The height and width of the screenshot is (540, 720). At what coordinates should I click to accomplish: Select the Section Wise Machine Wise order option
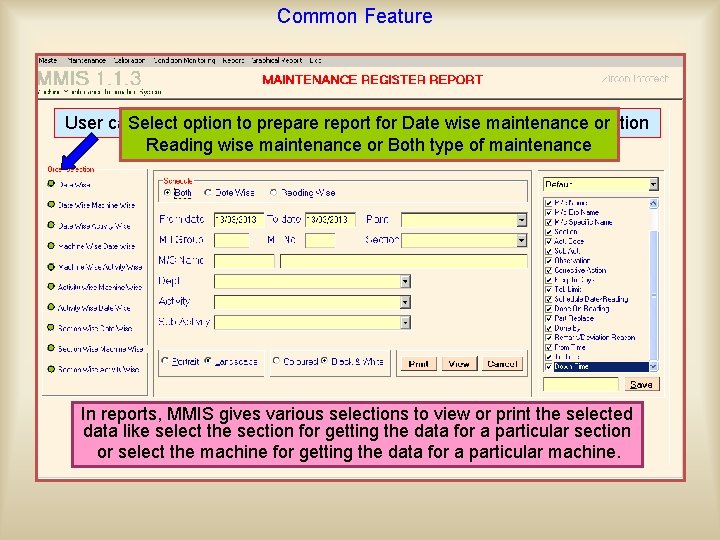click(101, 349)
